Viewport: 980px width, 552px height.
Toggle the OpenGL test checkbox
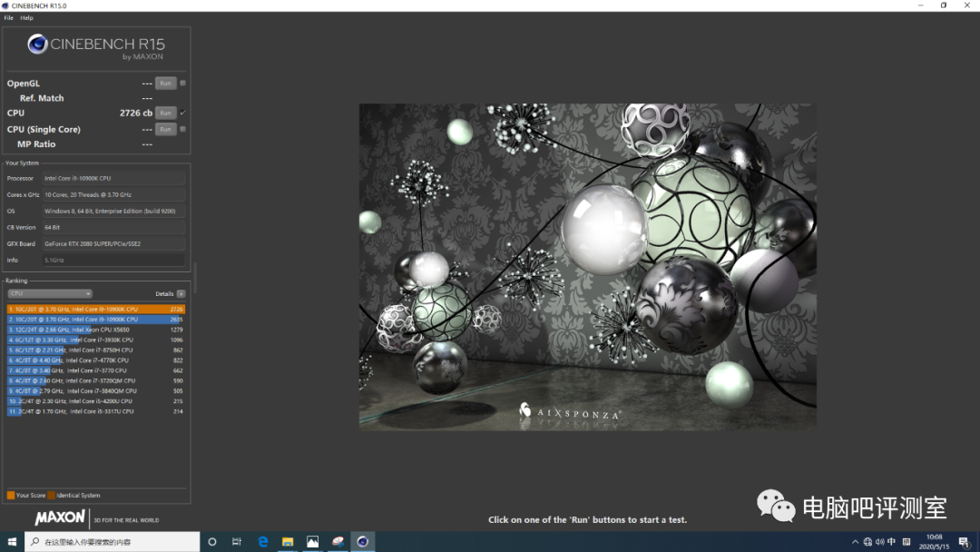[x=183, y=84]
